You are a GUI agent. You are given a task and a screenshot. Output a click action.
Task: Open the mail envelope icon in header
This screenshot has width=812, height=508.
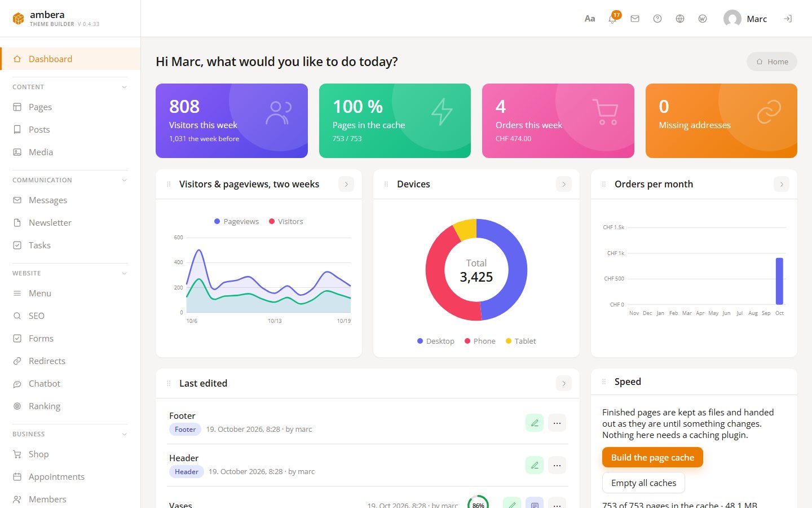click(635, 19)
